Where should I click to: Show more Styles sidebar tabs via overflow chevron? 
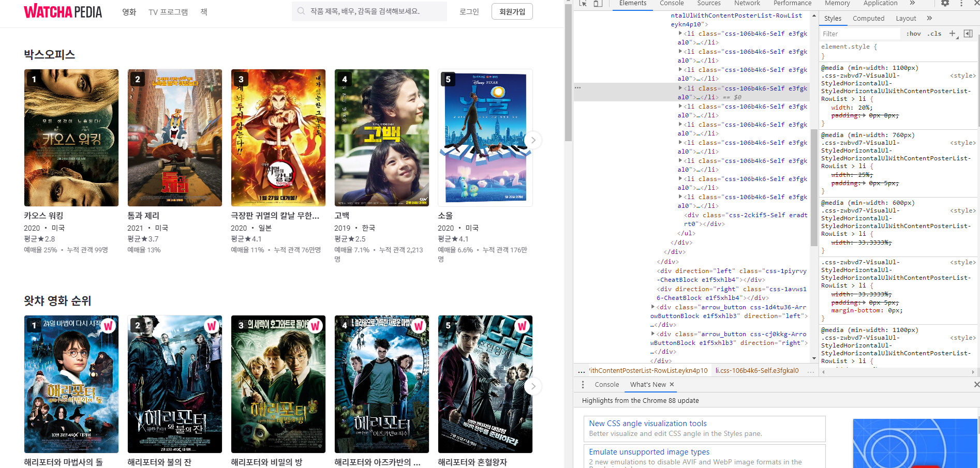tap(929, 18)
